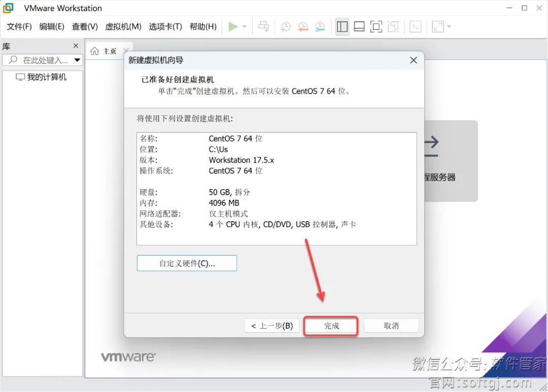548x392 pixels.
Task: Click the library search input field
Action: [43, 60]
